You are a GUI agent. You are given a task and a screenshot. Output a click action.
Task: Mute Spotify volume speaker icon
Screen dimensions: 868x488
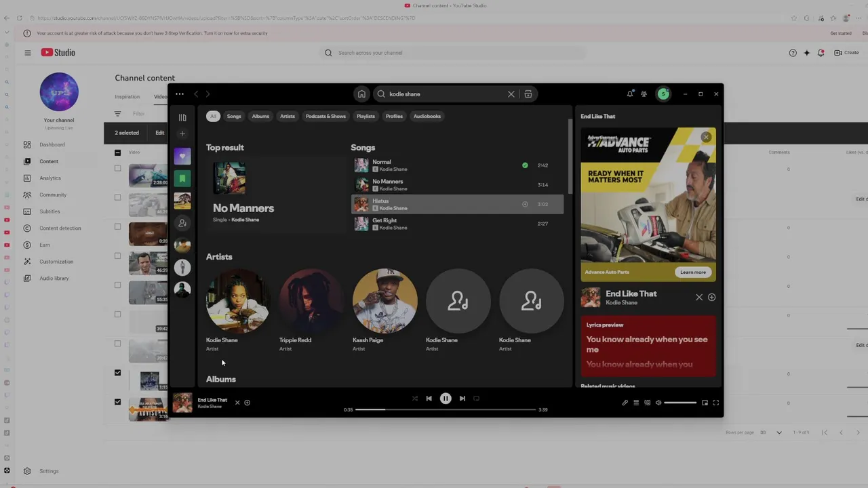click(x=658, y=403)
